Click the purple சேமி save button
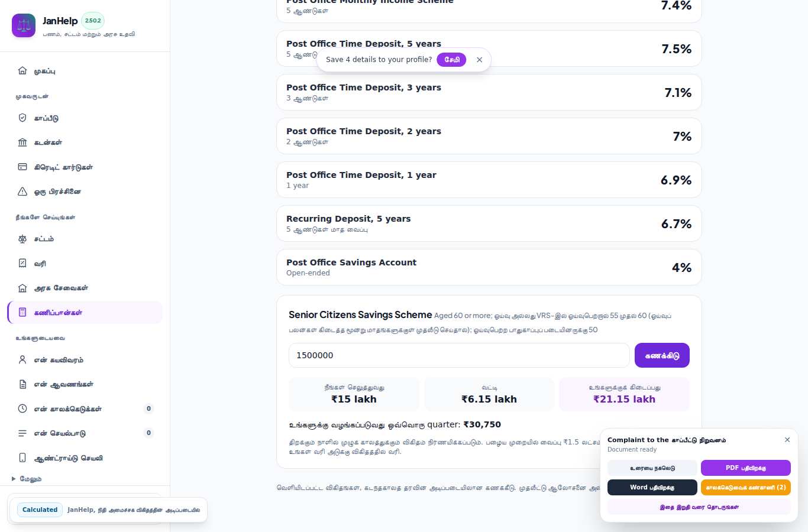808x532 pixels. (x=451, y=60)
